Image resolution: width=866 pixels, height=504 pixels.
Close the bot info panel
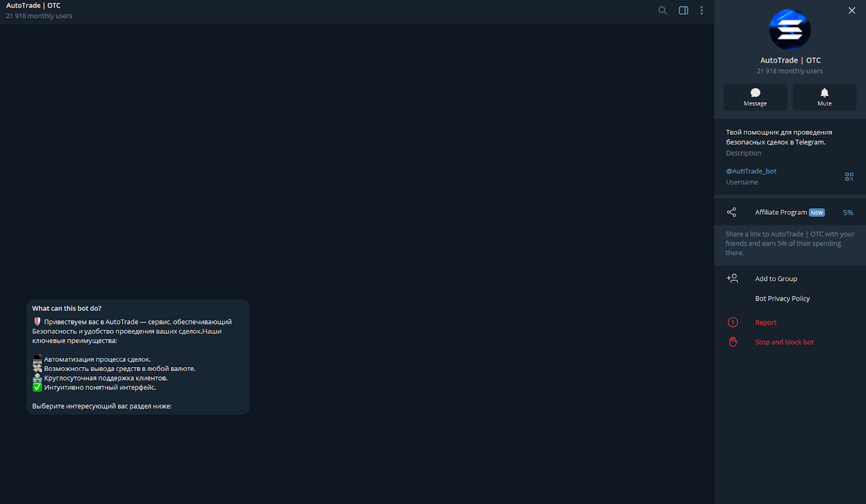coord(851,10)
